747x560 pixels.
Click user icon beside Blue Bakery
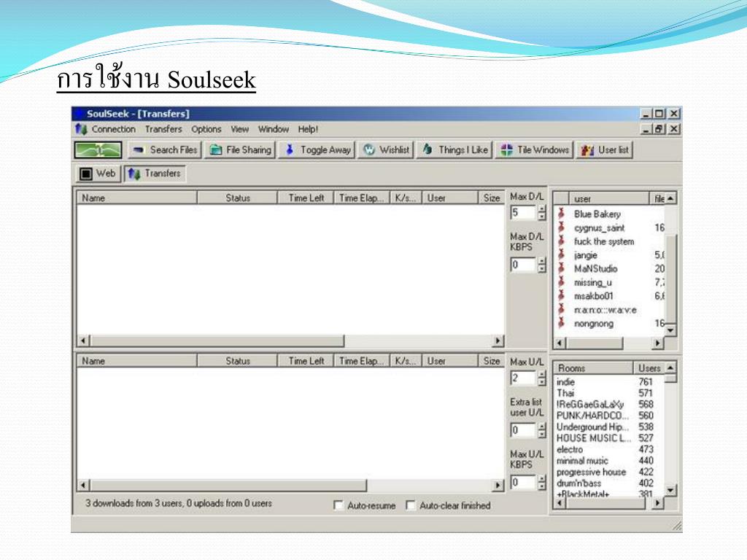562,214
